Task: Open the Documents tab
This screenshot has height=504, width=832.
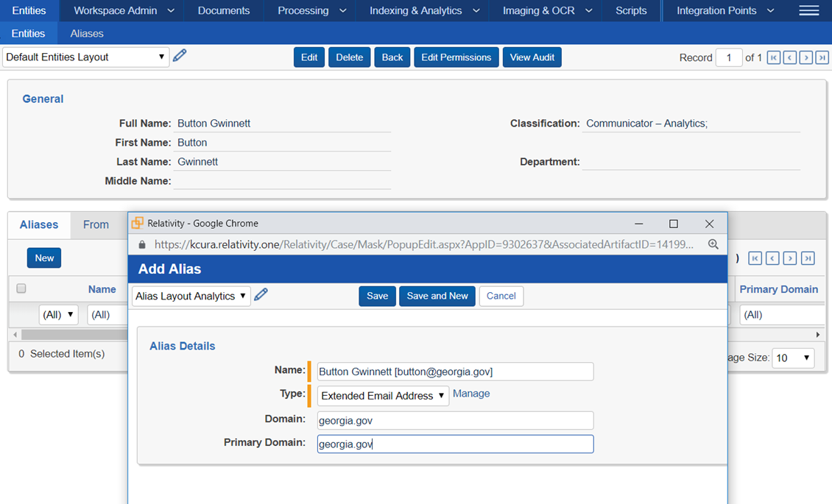Action: [223, 10]
